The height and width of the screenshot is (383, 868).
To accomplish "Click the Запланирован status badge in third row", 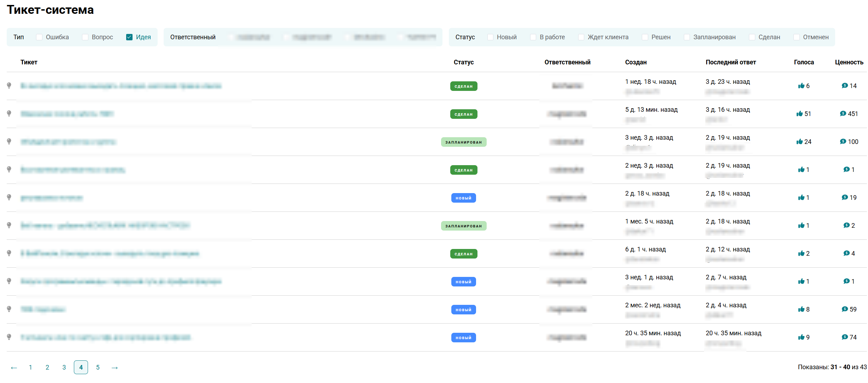I will (463, 142).
